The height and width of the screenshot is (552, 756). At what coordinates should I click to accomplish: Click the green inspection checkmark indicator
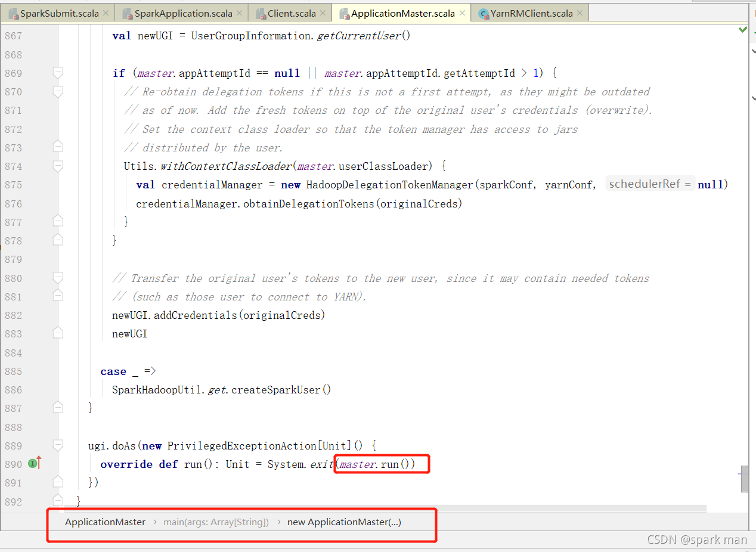tap(743, 29)
